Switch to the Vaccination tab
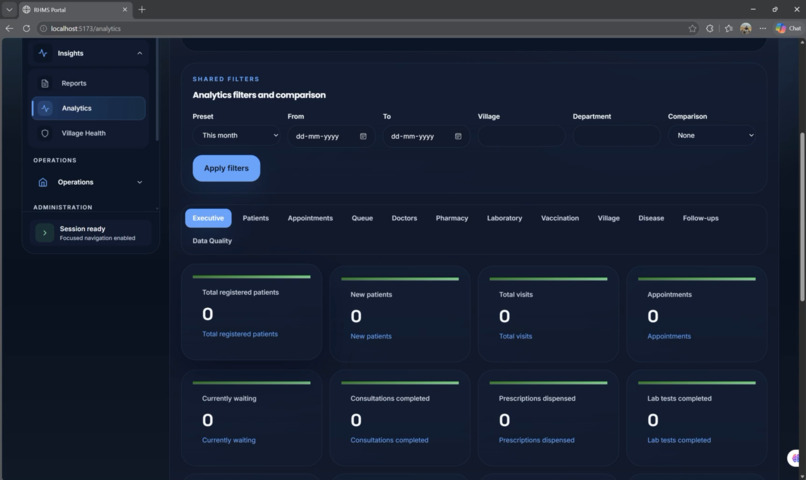806x480 pixels. point(560,218)
